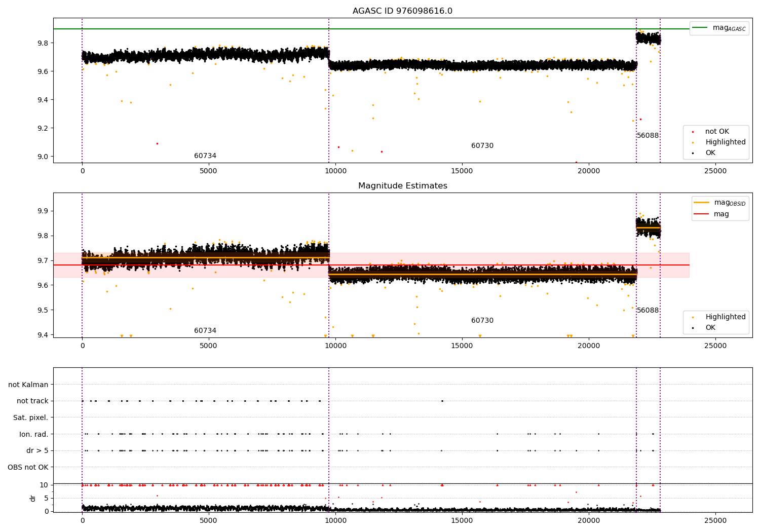Click the orange line swatch beside mag OBSID

pos(701,202)
